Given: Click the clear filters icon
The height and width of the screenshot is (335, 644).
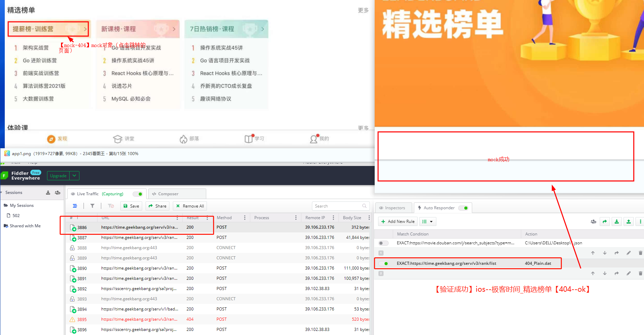Looking at the screenshot, I should 111,206.
